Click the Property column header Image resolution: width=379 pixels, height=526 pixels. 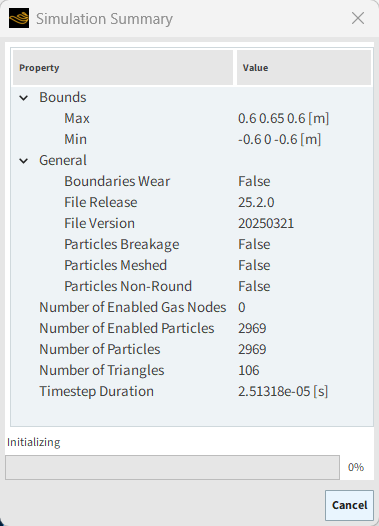pyautogui.click(x=123, y=67)
